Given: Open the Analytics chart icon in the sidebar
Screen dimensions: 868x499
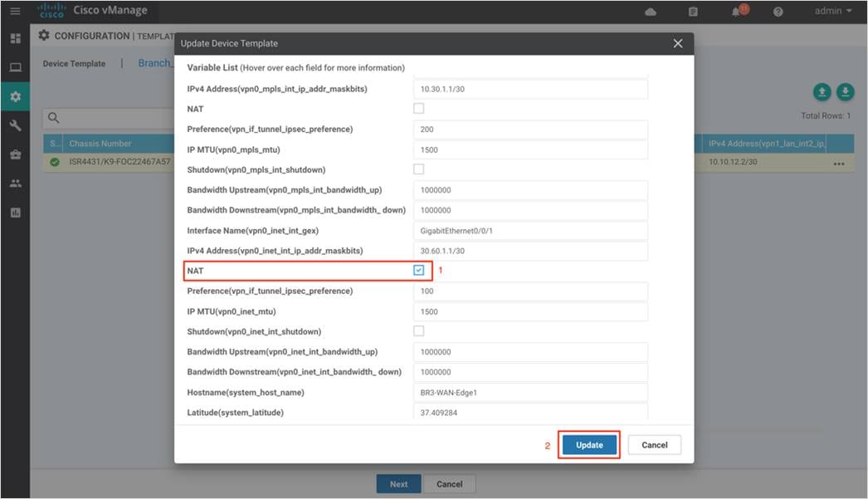Looking at the screenshot, I should [x=16, y=213].
